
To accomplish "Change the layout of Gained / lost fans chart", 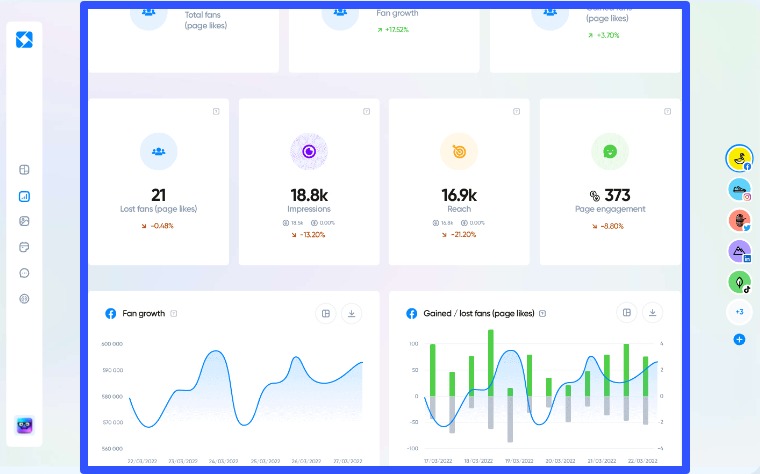I will coord(626,314).
